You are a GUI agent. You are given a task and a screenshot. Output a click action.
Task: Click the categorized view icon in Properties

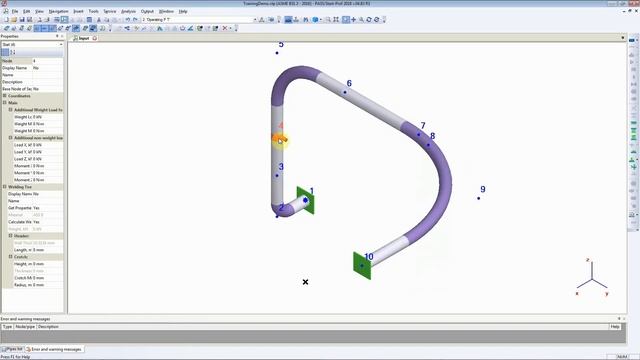[5, 52]
